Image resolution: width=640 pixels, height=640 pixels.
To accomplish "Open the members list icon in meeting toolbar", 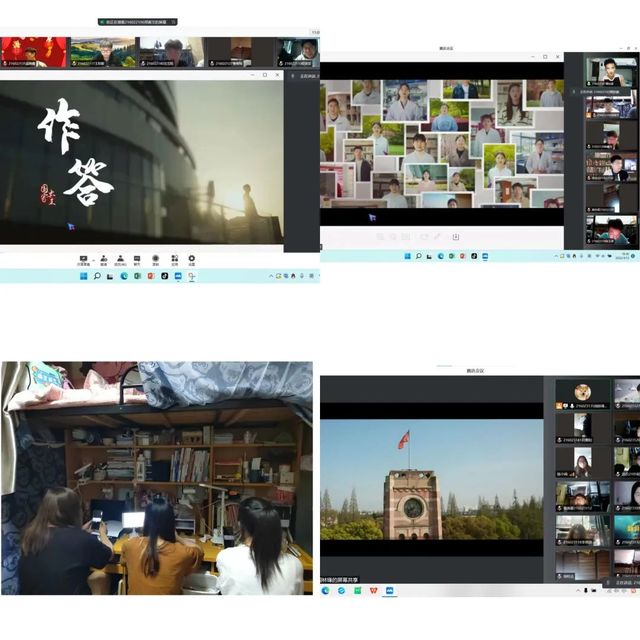I will click(120, 258).
